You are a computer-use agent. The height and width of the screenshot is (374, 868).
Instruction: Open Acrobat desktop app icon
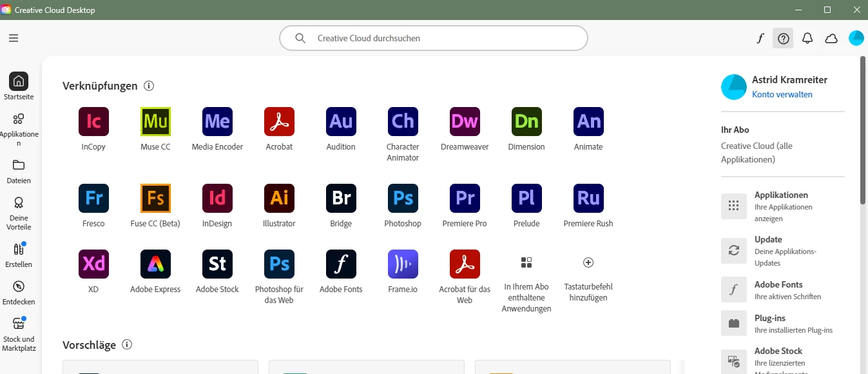279,121
